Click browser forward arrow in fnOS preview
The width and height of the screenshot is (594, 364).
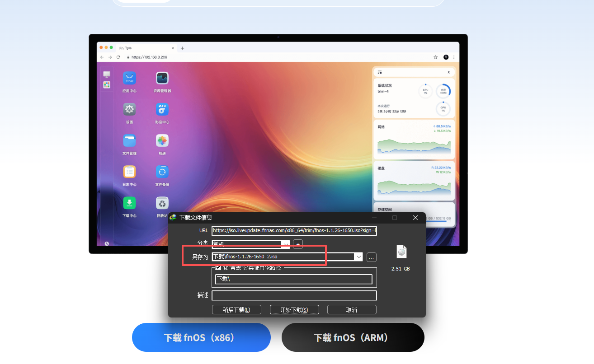[110, 57]
